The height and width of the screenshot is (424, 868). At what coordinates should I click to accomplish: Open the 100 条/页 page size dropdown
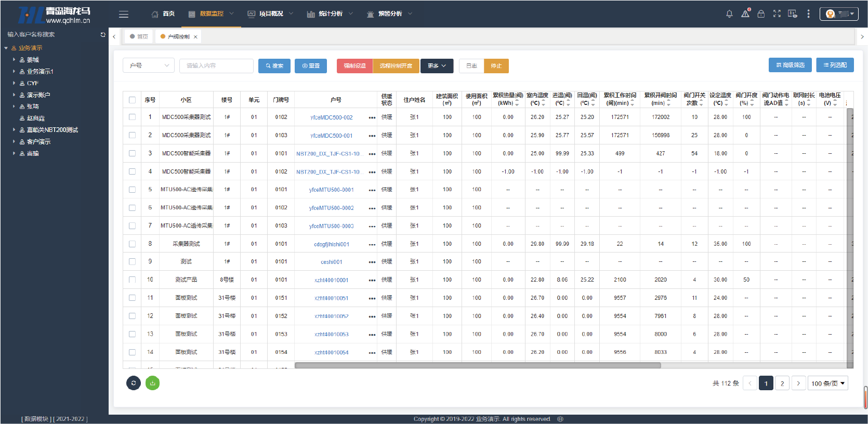pyautogui.click(x=827, y=383)
